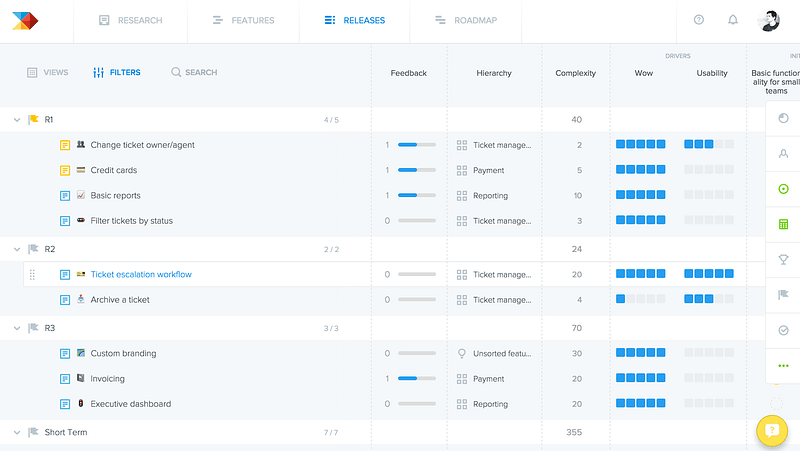Switch to the Releases tab
Screen dimensions: 800x451
(355, 20)
